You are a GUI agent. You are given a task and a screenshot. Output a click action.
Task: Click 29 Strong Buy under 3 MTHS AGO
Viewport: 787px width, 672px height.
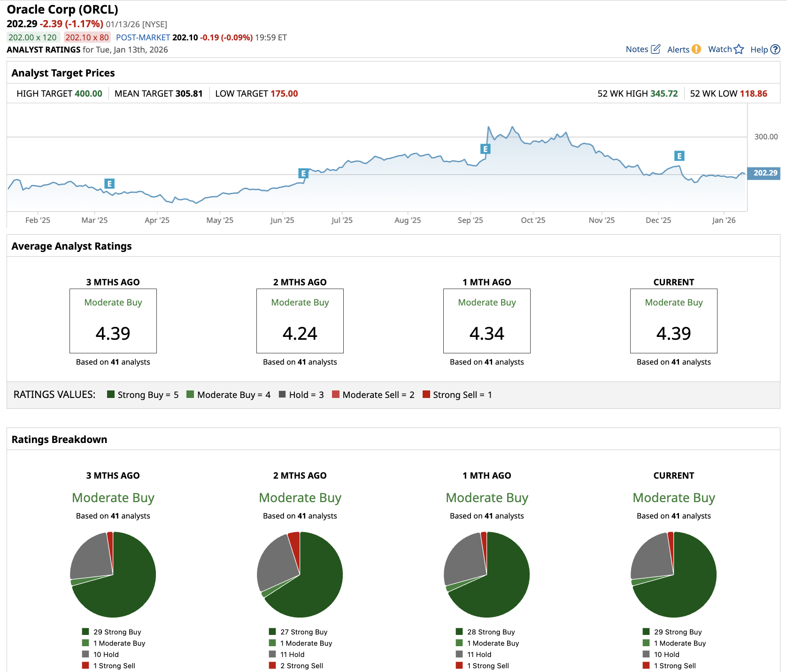pos(117,632)
